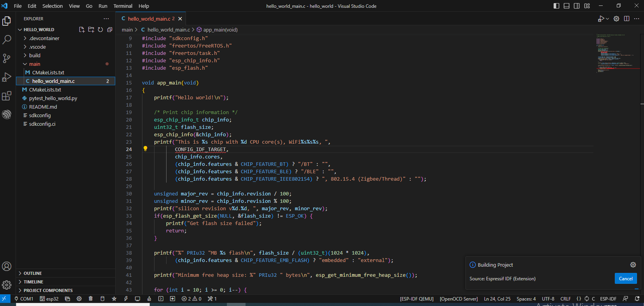The height and width of the screenshot is (306, 644).
Task: Expand the PROJECT COMPONENTS section
Action: coord(65,290)
